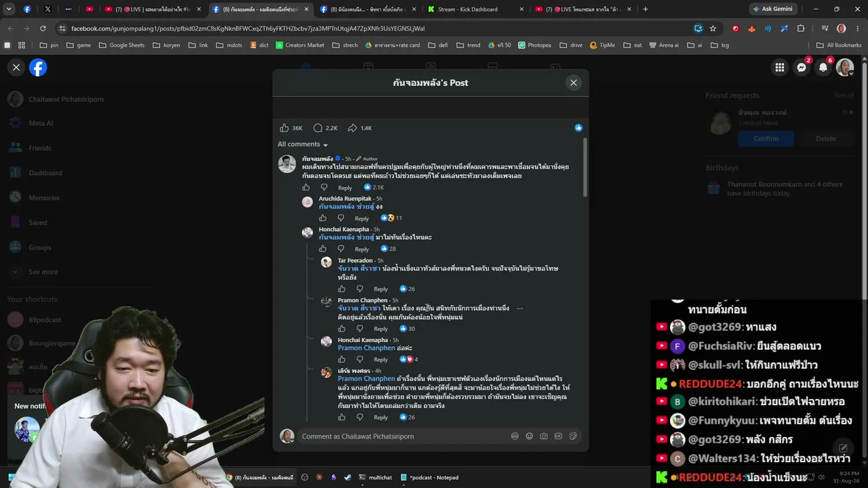The image size is (868, 488).
Task: Reload the page
Action: [x=43, y=28]
